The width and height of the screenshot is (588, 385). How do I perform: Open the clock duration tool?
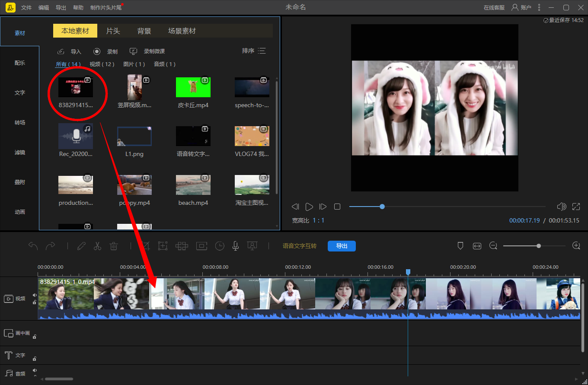pyautogui.click(x=220, y=246)
